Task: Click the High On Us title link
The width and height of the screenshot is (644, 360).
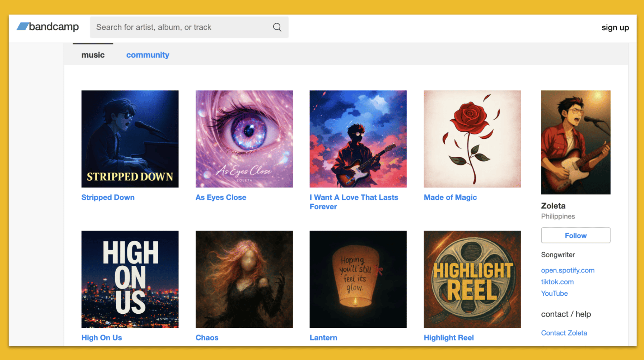Action: (102, 337)
